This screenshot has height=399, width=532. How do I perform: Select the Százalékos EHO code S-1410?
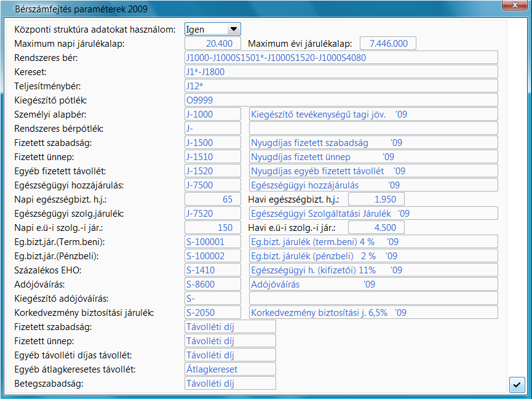[213, 270]
